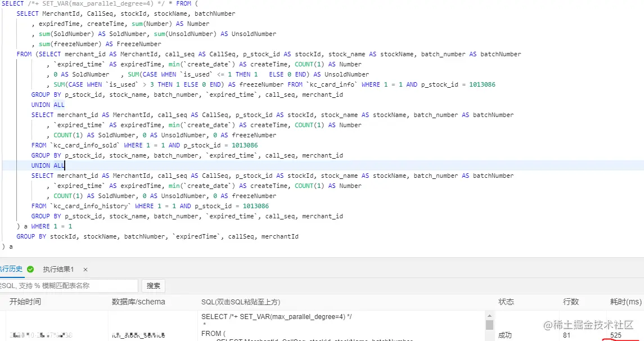Click the 行数 column header

click(570, 302)
